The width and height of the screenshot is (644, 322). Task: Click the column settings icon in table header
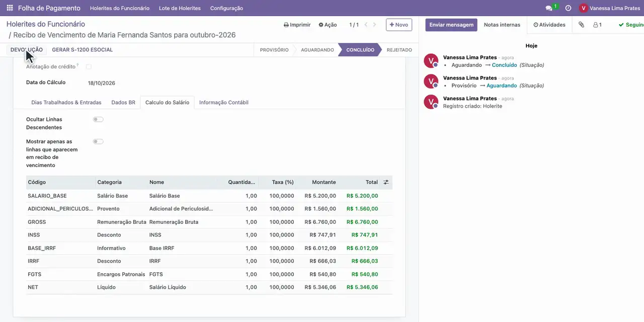coord(386,182)
